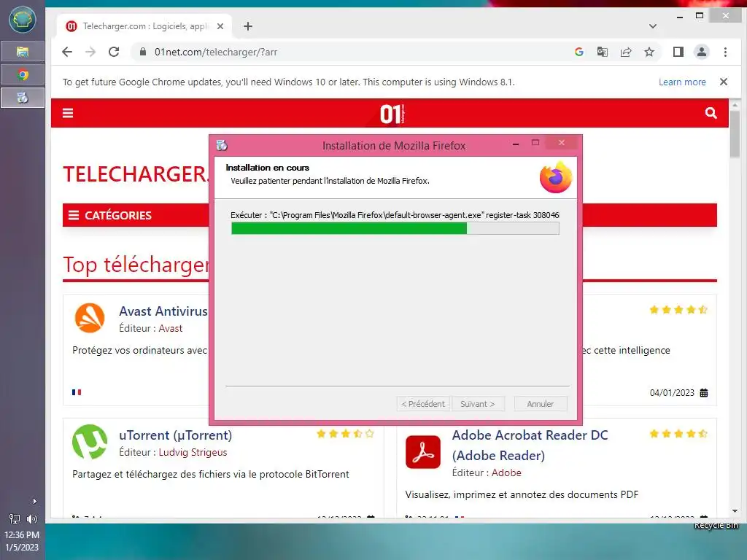Reload the 01net page
Image resolution: width=747 pixels, height=560 pixels.
point(114,52)
